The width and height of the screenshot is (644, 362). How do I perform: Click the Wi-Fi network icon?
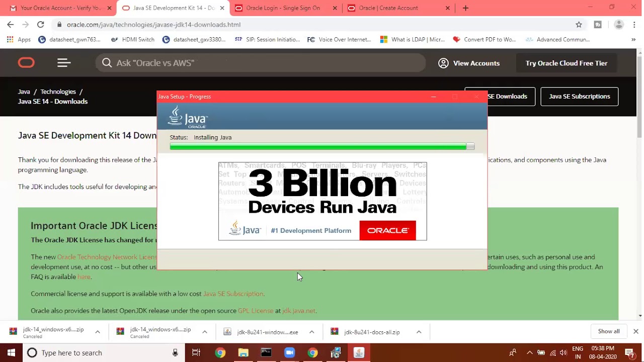(552, 352)
